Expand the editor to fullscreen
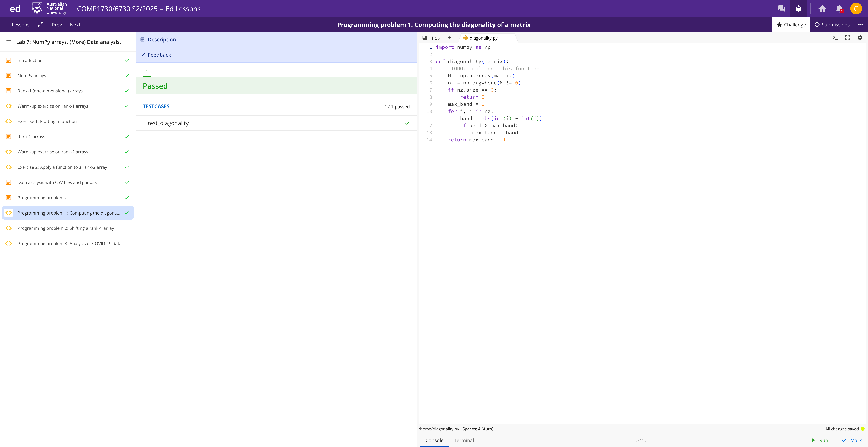Screen dimensions: 868x447 pos(848,38)
